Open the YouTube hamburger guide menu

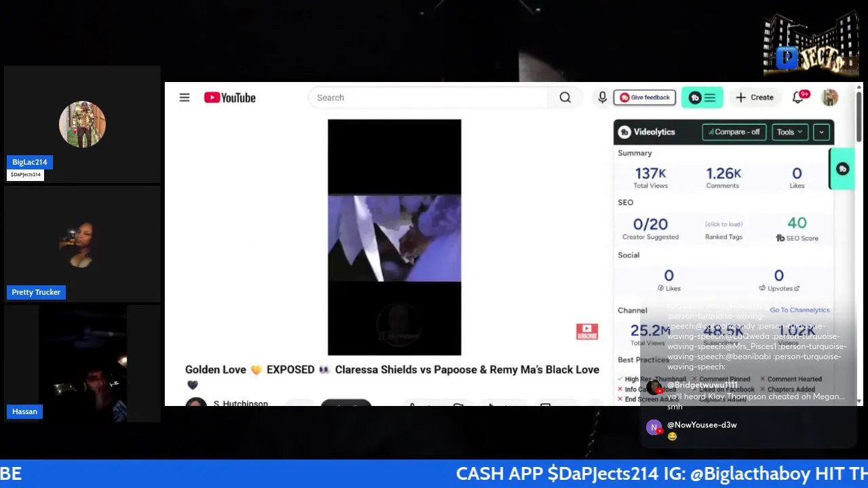point(184,98)
